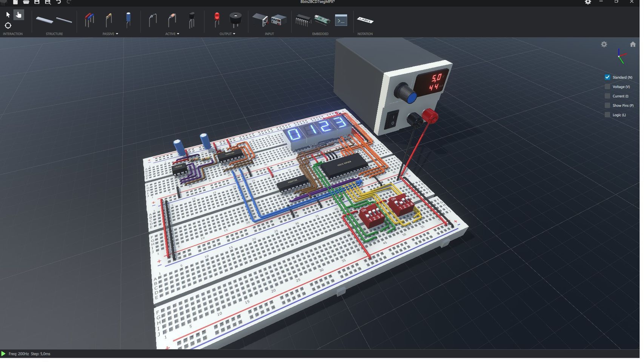
Task: Add a LABEL notation
Action: pyautogui.click(x=365, y=20)
